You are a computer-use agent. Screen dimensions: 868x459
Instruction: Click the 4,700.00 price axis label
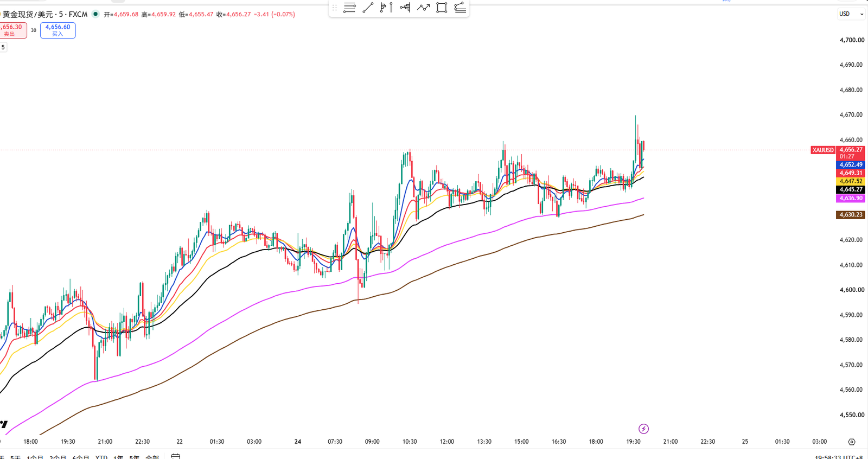coord(852,40)
